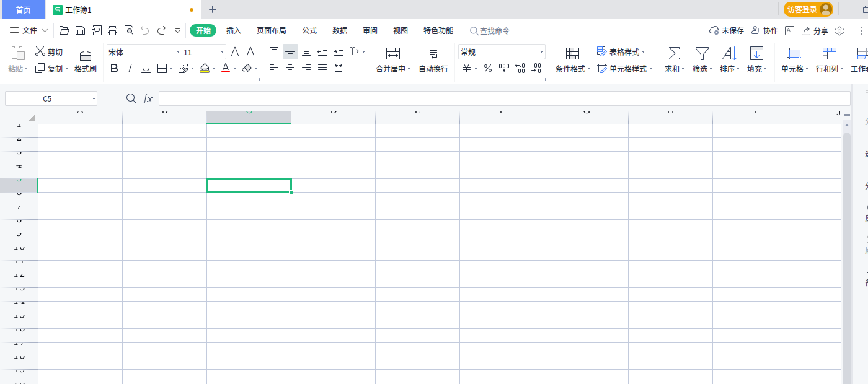Screen dimensions: 868x384
Task: Click the justify alignment icon
Action: (322, 68)
